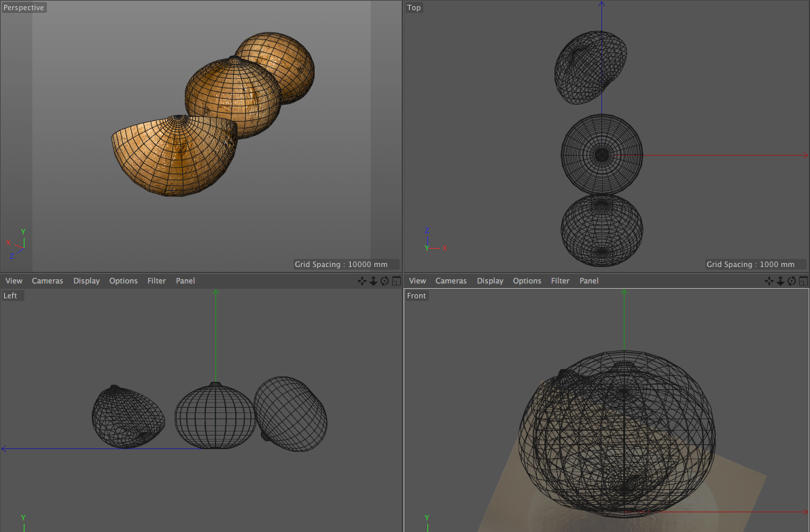
Task: Click the pan camera icon in Front viewport
Action: tap(769, 281)
